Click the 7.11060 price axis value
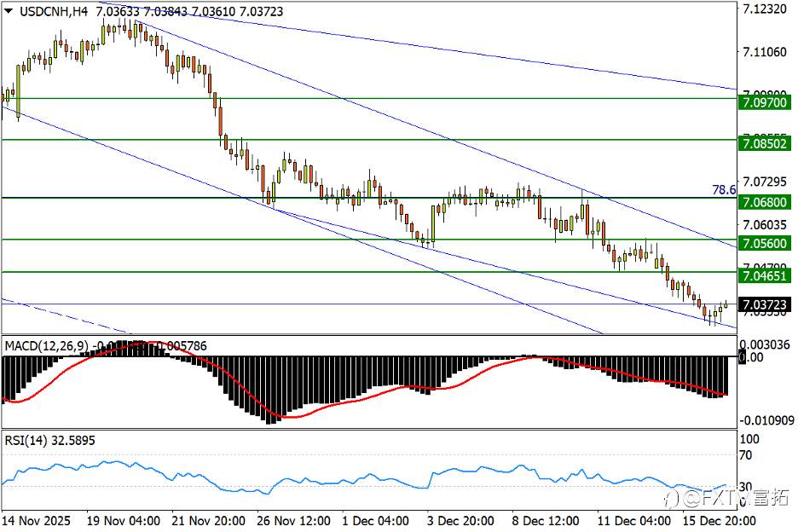The image size is (798, 532). (765, 52)
